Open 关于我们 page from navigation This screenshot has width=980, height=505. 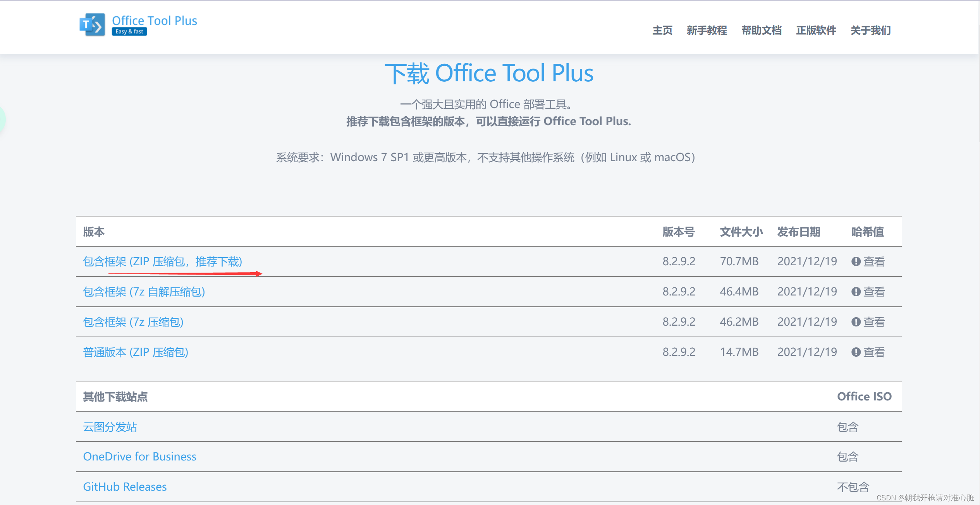(870, 30)
